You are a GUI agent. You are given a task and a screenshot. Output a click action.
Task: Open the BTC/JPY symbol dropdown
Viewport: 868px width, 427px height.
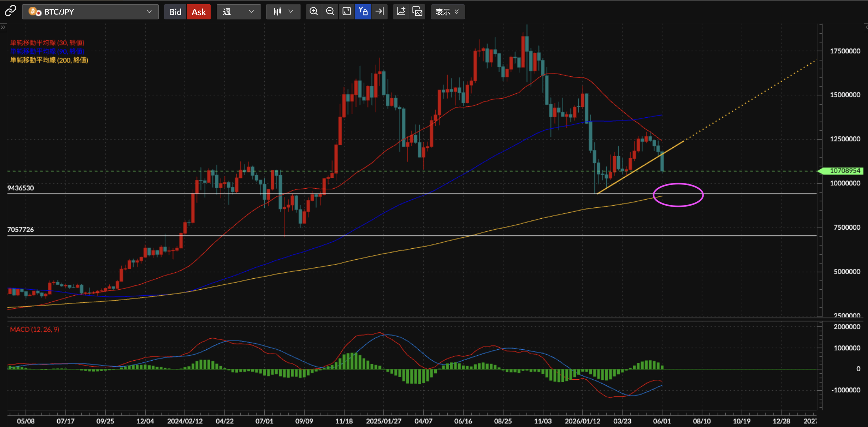(x=90, y=12)
